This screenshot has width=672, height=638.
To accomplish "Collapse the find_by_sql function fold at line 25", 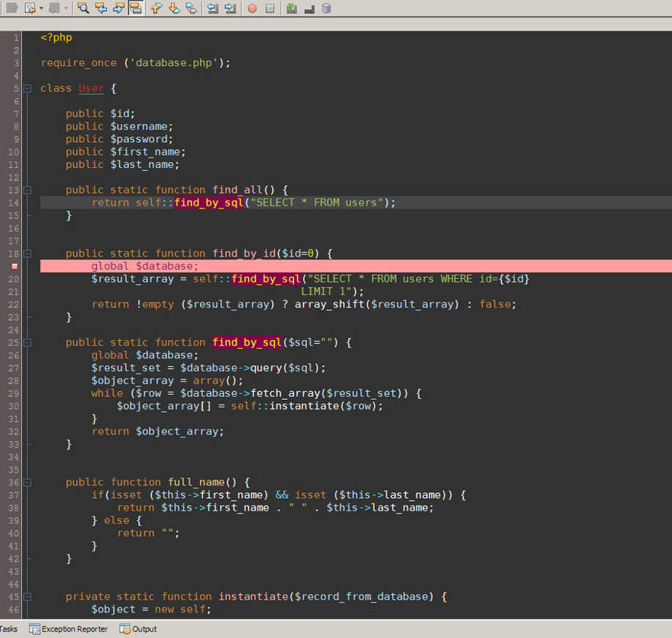I will tap(27, 342).
